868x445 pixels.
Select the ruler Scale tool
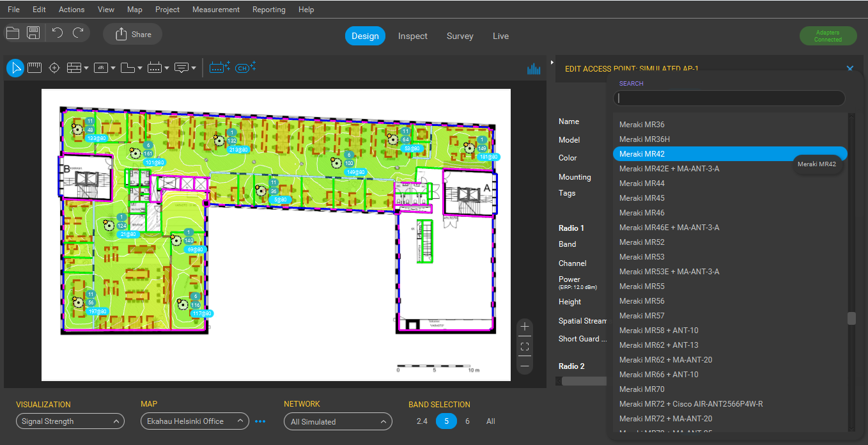pos(35,67)
